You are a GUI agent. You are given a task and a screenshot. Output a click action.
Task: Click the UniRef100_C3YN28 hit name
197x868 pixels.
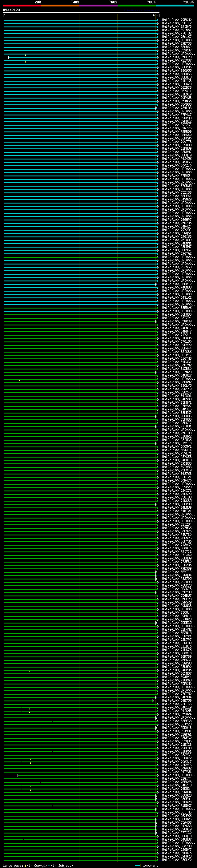click(x=177, y=372)
